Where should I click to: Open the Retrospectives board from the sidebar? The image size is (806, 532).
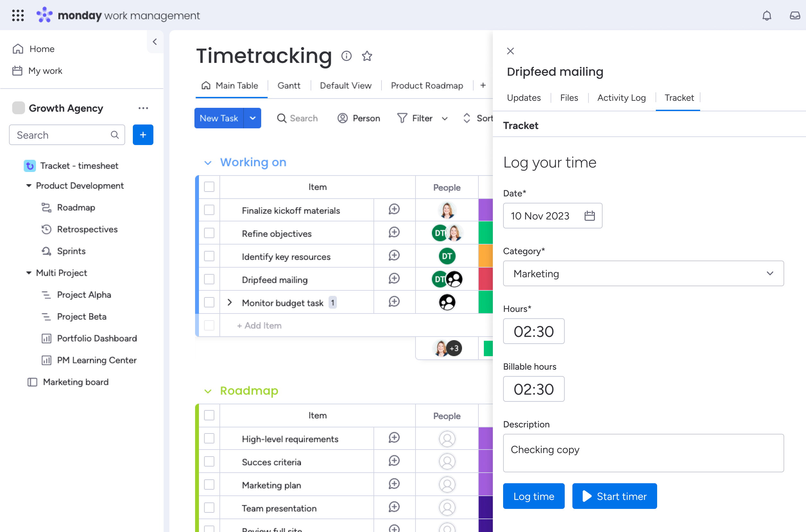87,229
